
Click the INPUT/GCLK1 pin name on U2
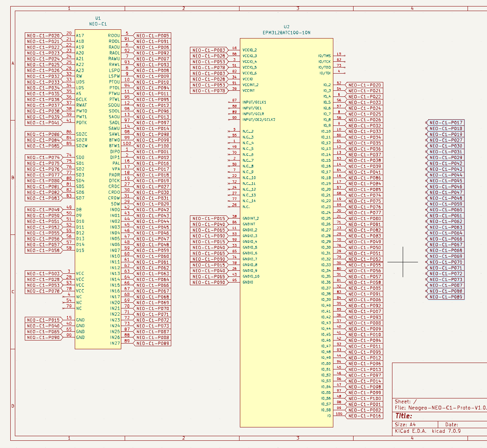(x=254, y=102)
